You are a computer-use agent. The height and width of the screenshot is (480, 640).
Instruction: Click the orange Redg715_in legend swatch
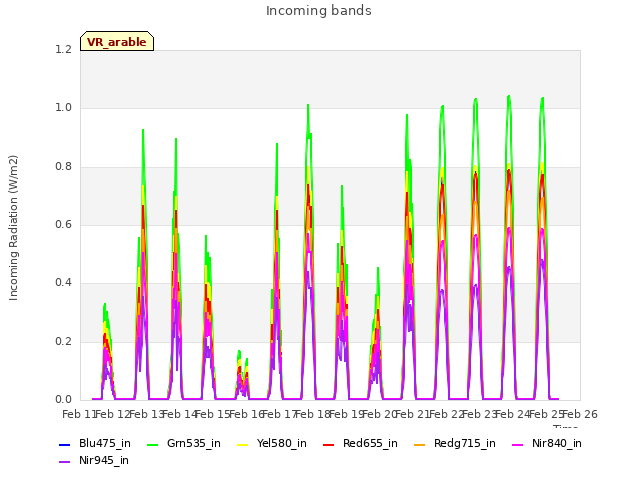pos(420,444)
